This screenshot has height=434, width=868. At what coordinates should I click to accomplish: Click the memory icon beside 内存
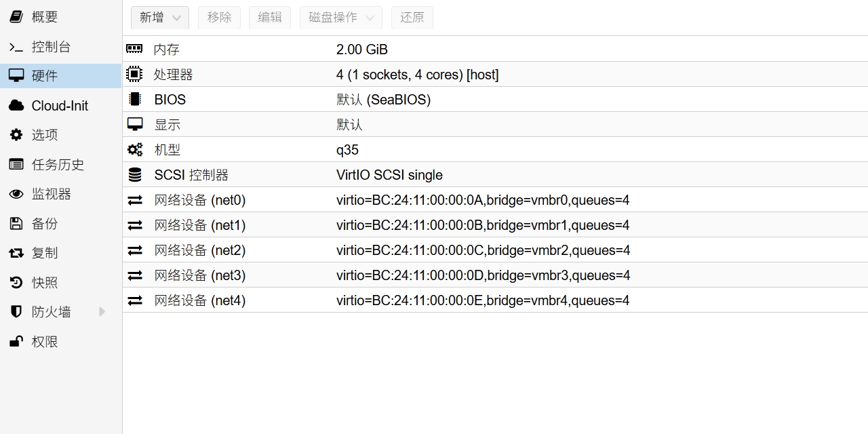coord(134,49)
